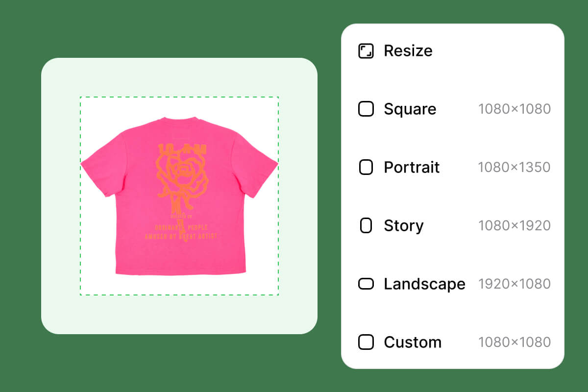588x392 pixels.
Task: Click the Portrait shape icon
Action: click(x=366, y=167)
